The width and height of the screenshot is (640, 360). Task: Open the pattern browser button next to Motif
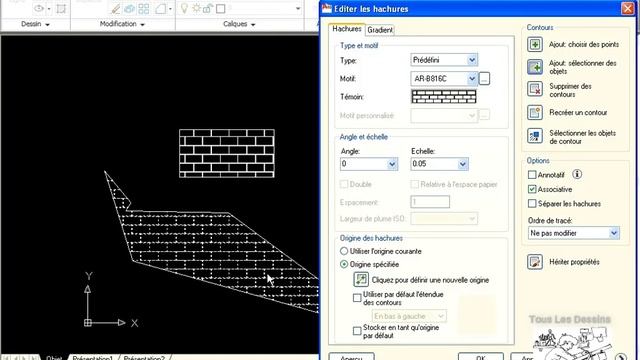click(484, 78)
